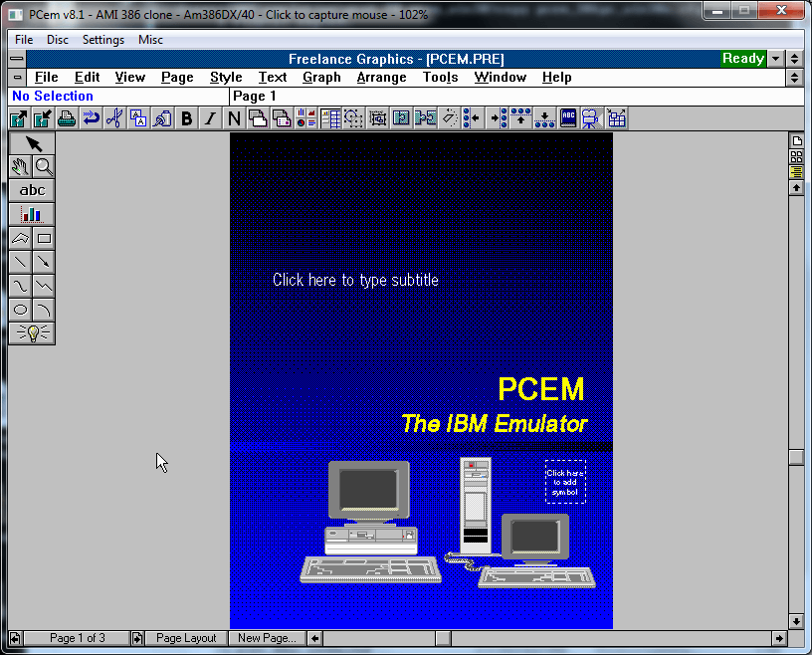Click the vertical scrollbar thumb
The image size is (812, 655).
[x=796, y=457]
